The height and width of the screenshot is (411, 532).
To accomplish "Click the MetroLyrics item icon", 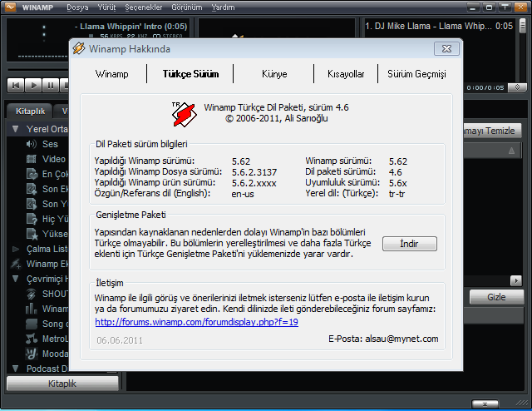I will click(32, 339).
